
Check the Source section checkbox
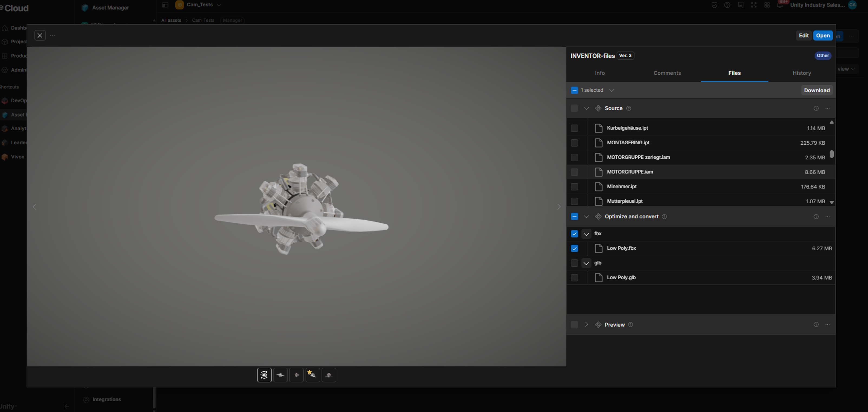(x=574, y=108)
